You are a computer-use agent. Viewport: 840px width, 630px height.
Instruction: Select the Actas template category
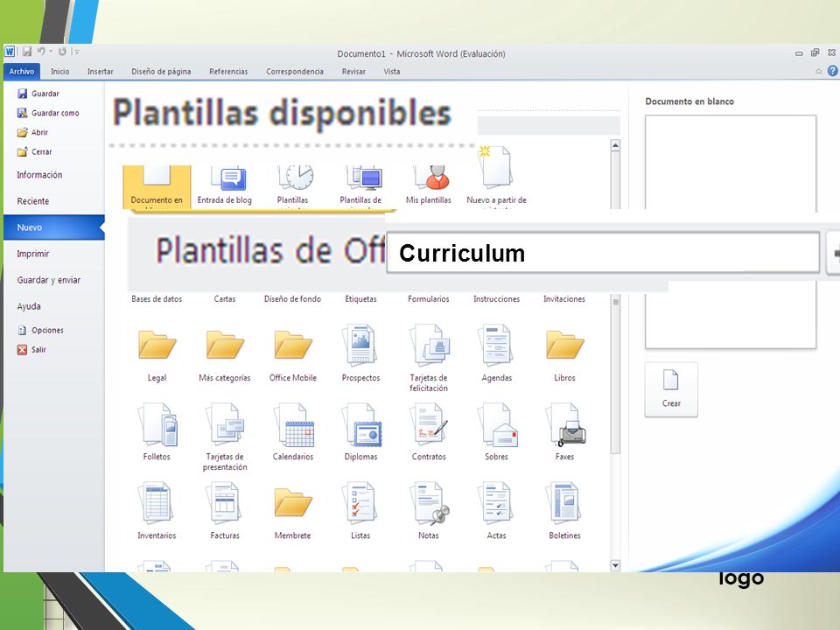click(497, 510)
